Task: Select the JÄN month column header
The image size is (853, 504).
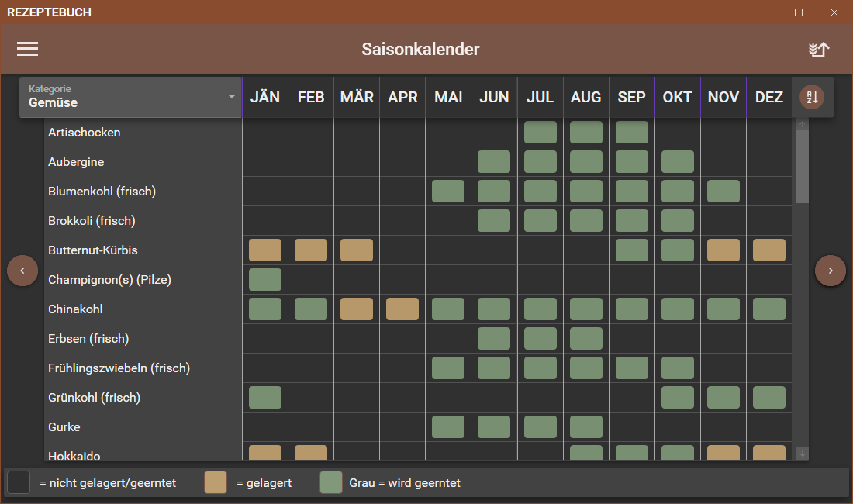Action: [265, 98]
